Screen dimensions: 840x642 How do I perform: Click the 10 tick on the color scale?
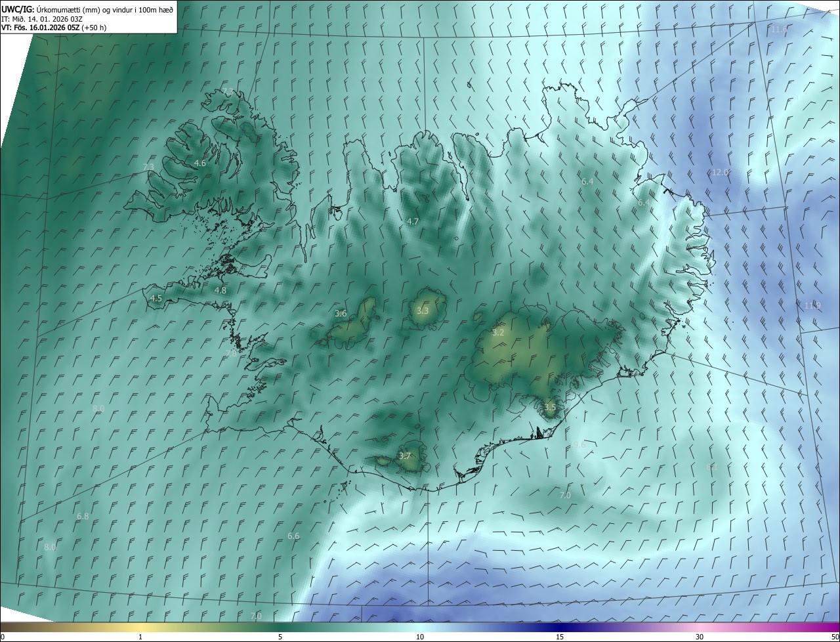click(420, 637)
